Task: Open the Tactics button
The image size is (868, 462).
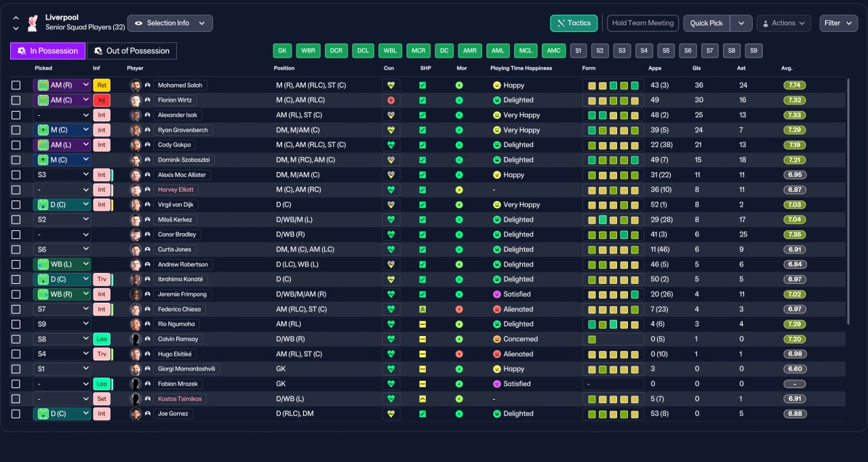Action: [x=574, y=23]
